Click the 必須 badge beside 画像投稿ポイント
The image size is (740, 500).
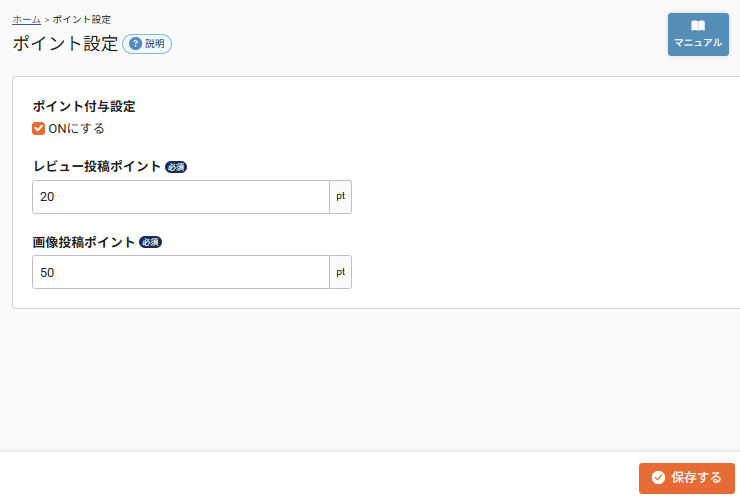(151, 242)
